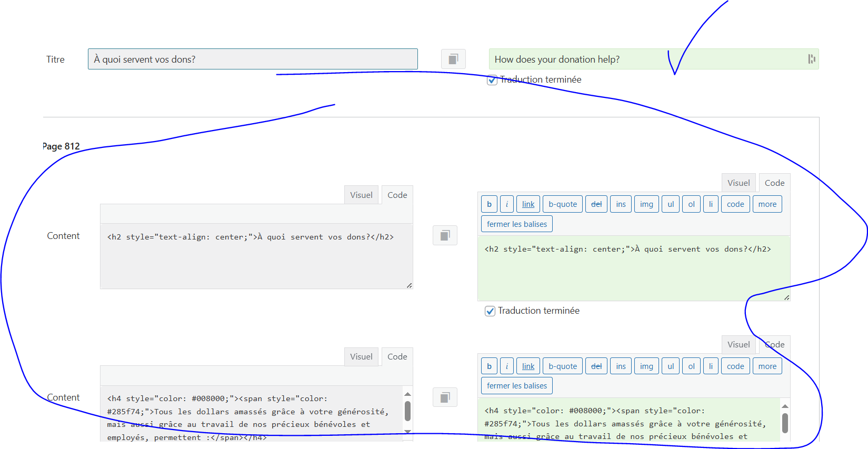Screen dimensions: 868x449
Task: Click ul in the h2 translation toolbar
Action: pyautogui.click(x=671, y=204)
